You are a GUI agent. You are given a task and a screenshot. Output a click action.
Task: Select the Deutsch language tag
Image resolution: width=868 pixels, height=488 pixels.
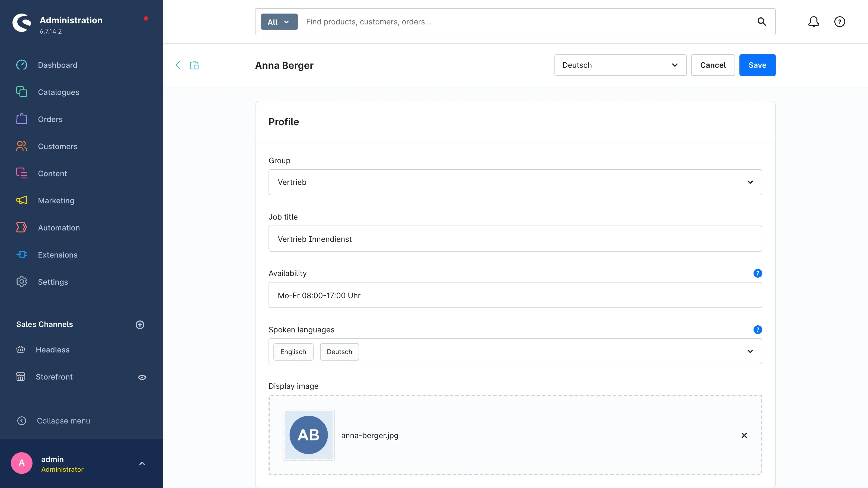tap(339, 352)
